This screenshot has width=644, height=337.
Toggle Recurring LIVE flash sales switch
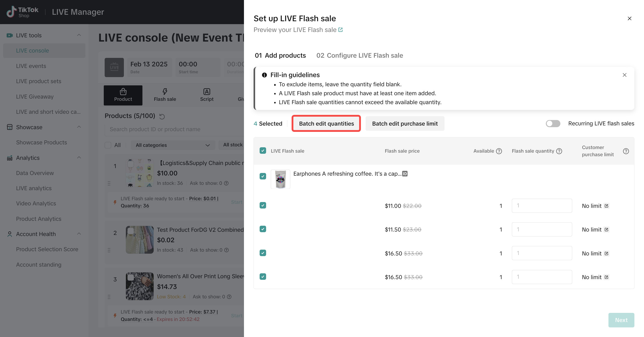[553, 124]
